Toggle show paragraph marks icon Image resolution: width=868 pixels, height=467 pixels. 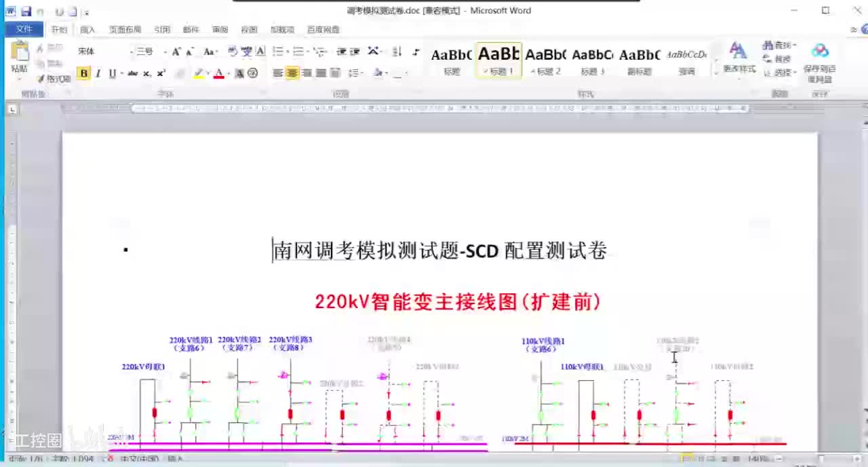click(x=416, y=52)
